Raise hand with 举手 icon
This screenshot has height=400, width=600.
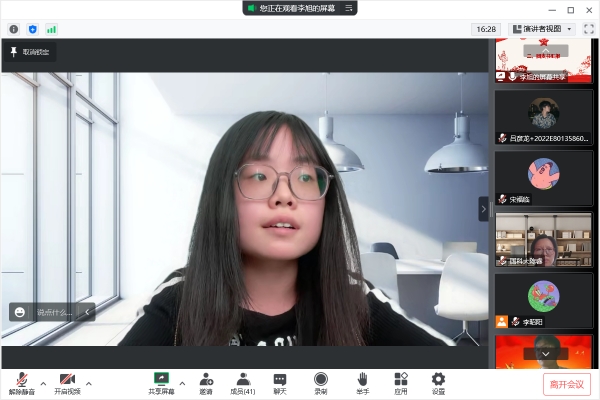[x=362, y=383]
